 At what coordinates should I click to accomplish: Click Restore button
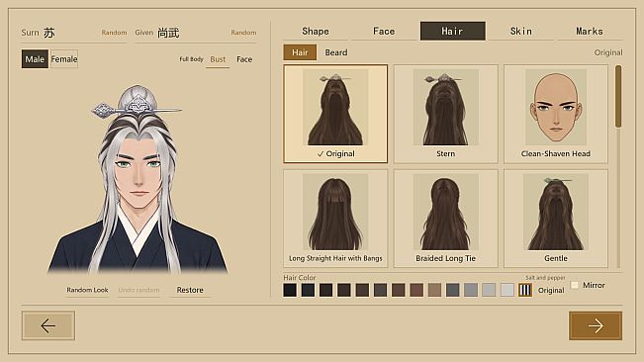(190, 290)
